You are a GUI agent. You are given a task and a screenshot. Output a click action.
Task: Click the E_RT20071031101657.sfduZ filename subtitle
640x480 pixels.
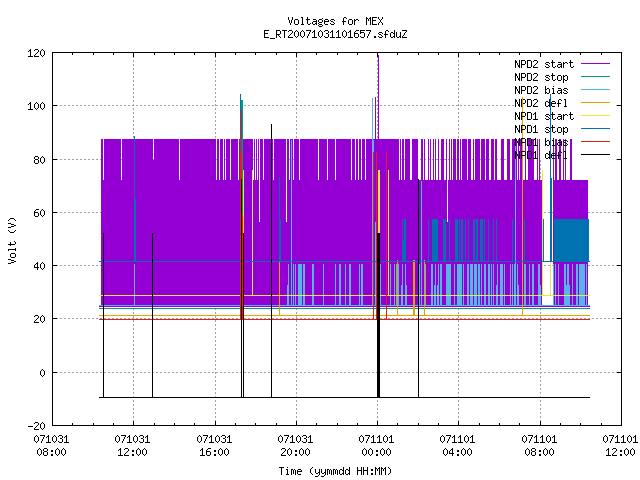pyautogui.click(x=335, y=34)
